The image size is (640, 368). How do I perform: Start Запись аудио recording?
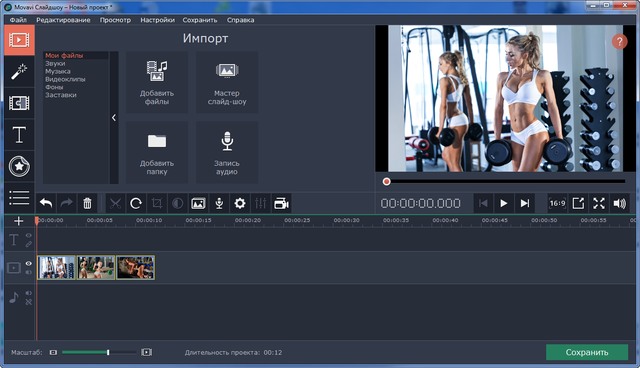(x=227, y=152)
